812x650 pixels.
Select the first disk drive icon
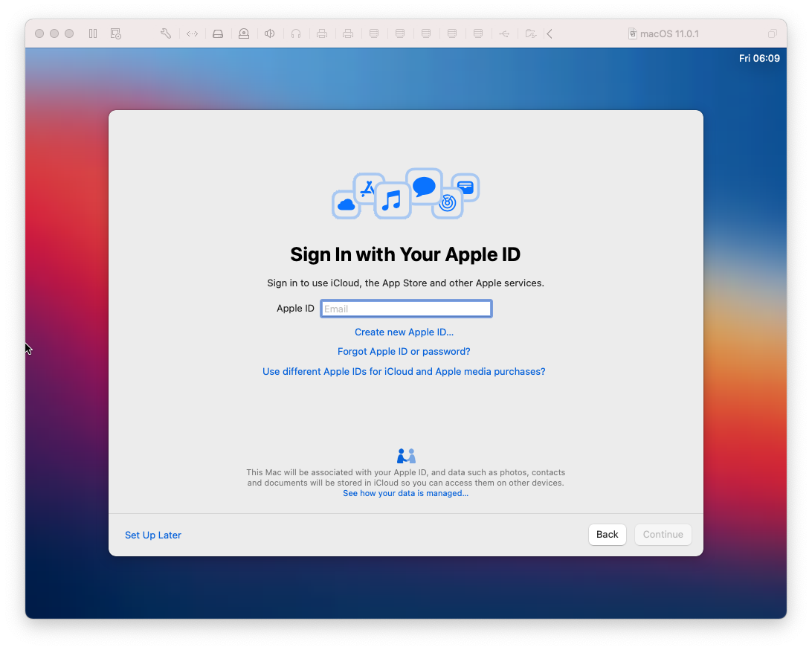[374, 33]
